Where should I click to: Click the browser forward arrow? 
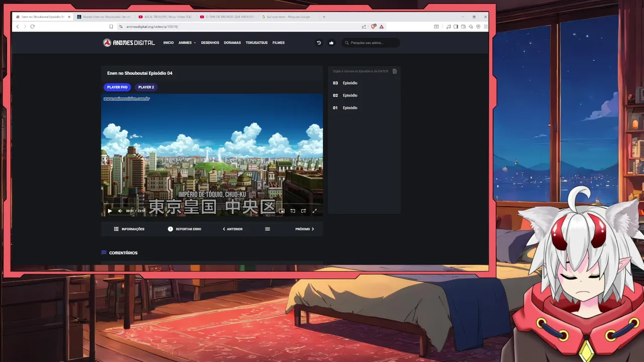pyautogui.click(x=25, y=27)
